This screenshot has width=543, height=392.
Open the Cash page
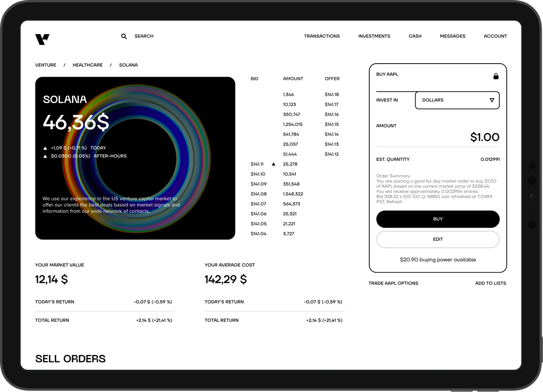(415, 36)
